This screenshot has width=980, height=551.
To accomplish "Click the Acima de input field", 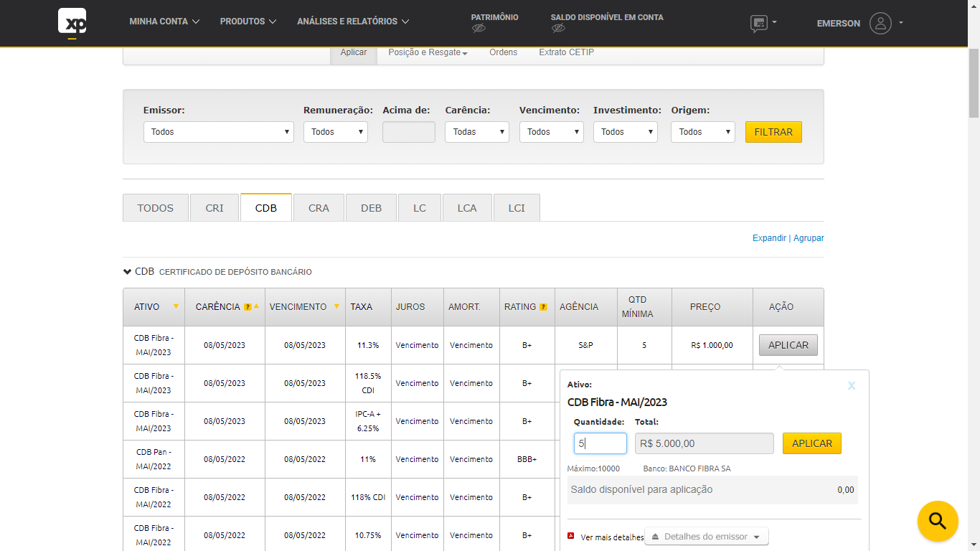I will pos(409,132).
